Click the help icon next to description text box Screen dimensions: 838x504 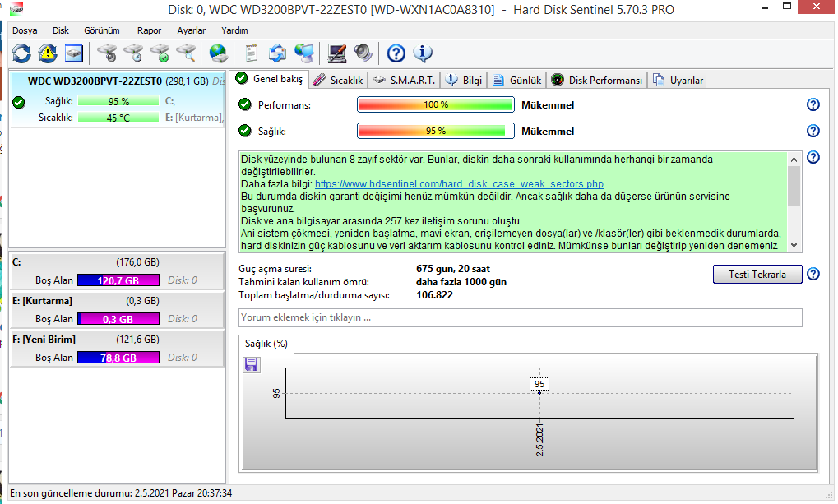[x=813, y=157]
